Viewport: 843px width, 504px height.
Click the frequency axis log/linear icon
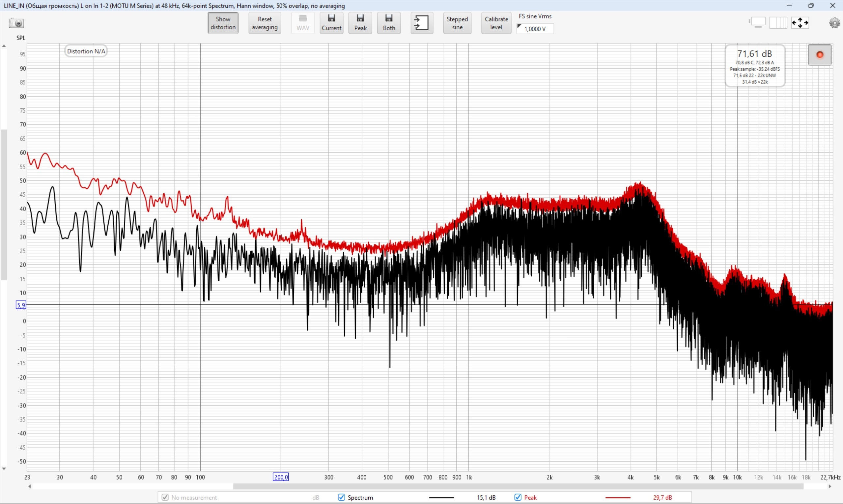(x=778, y=23)
